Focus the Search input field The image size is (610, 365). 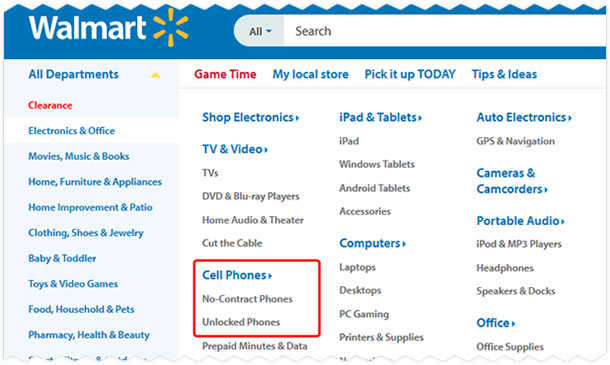(445, 31)
